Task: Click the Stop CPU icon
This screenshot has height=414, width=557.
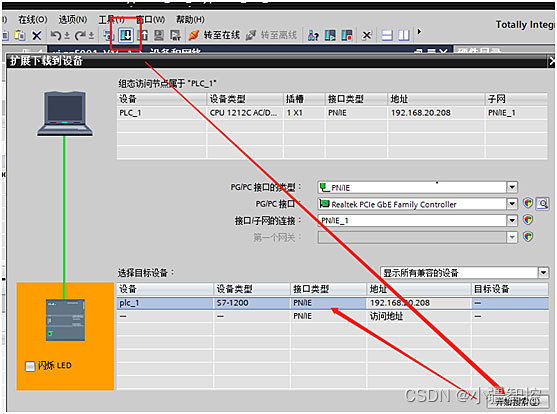Action: point(346,35)
